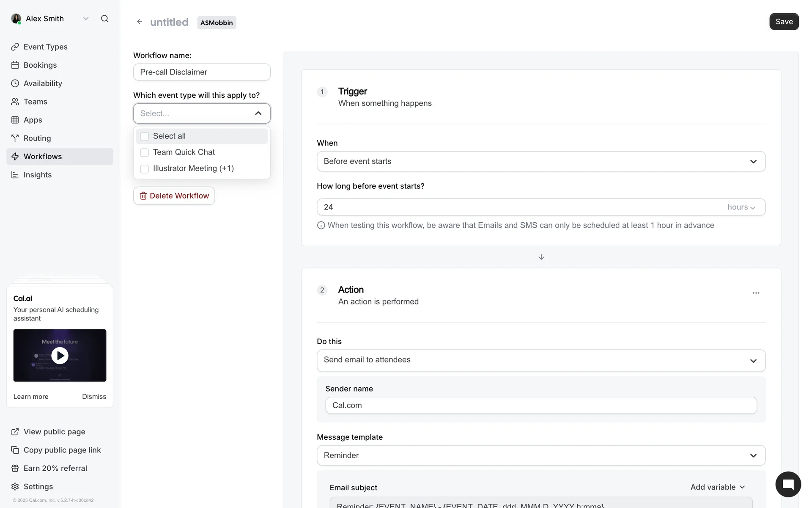Play the Cal.ai promo video
The image size is (812, 508).
(x=60, y=356)
